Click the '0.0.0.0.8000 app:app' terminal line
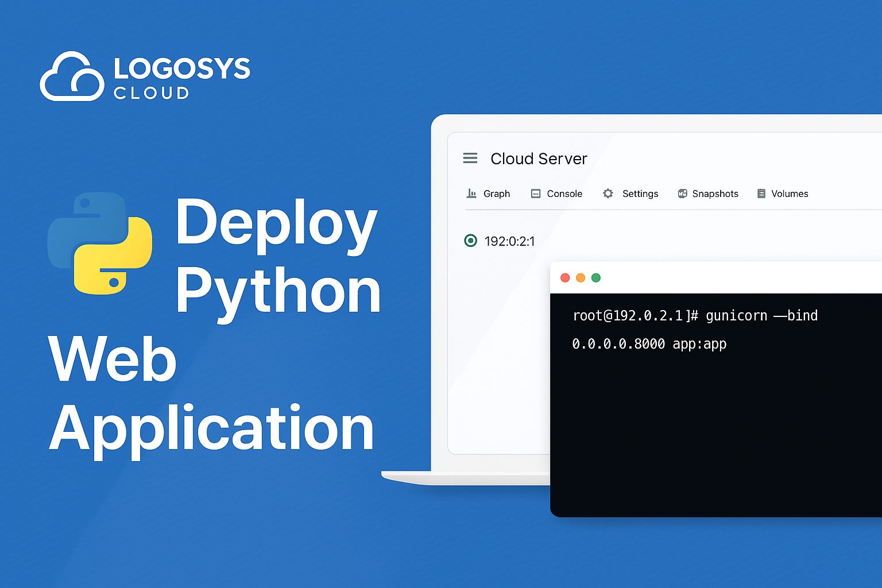Screen dimensions: 882x588 click(649, 344)
